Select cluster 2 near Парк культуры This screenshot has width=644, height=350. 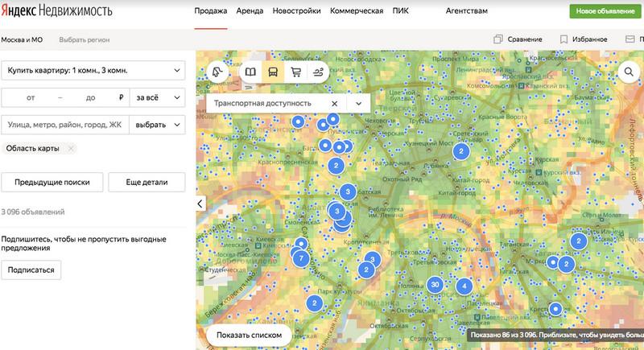point(314,303)
